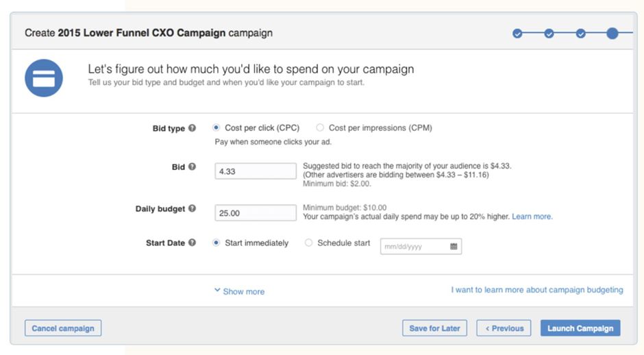The width and height of the screenshot is (644, 355).
Task: Open the calendar icon in date field
Action: coord(454,247)
